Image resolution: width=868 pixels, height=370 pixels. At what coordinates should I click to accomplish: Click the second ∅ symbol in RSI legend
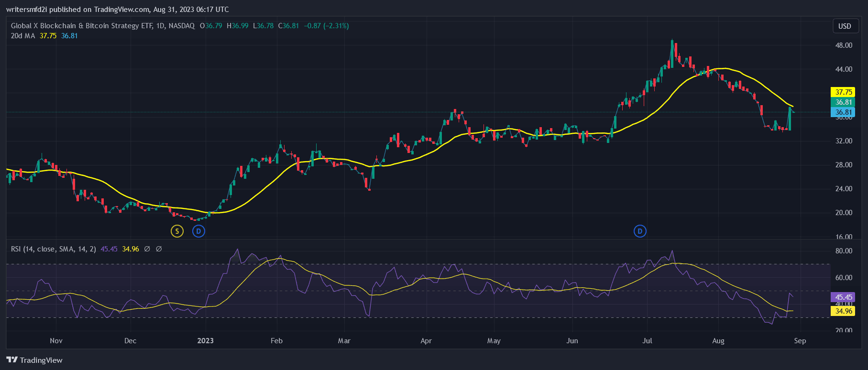159,249
